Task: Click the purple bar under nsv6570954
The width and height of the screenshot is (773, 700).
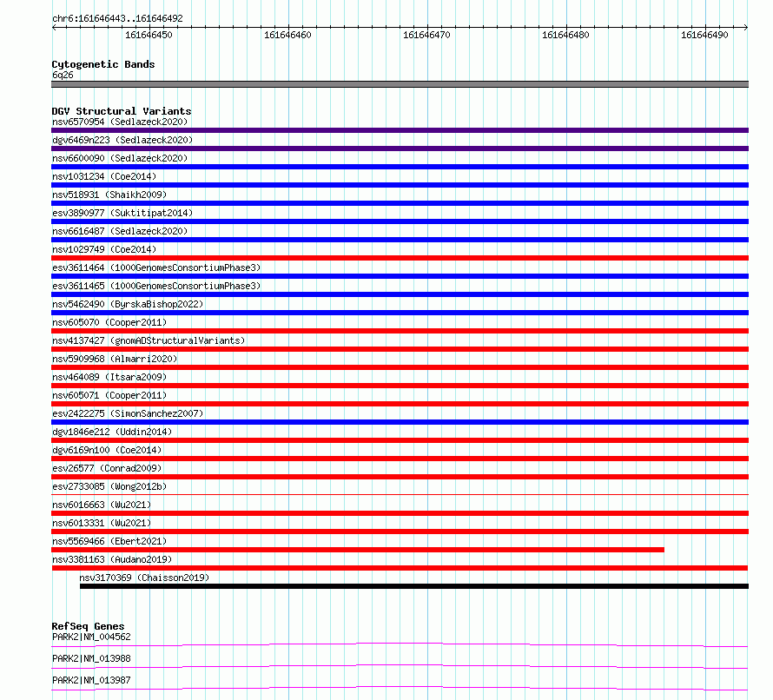Action: [x=400, y=130]
